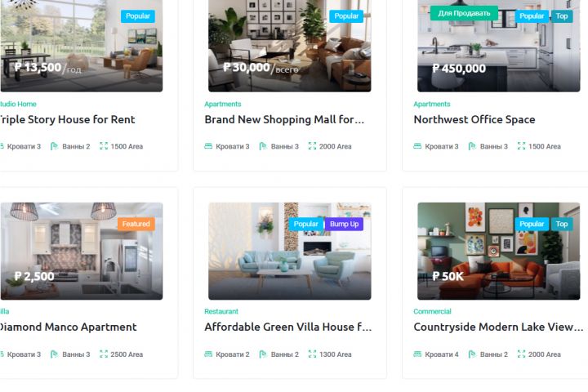Screen dimensions: 588x392
Task: Open the Restaurant category link
Action: tap(221, 311)
